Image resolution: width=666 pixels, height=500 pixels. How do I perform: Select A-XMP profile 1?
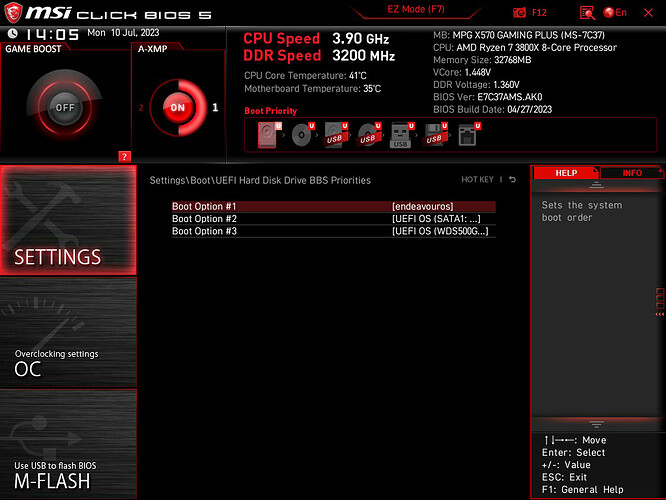tap(215, 107)
